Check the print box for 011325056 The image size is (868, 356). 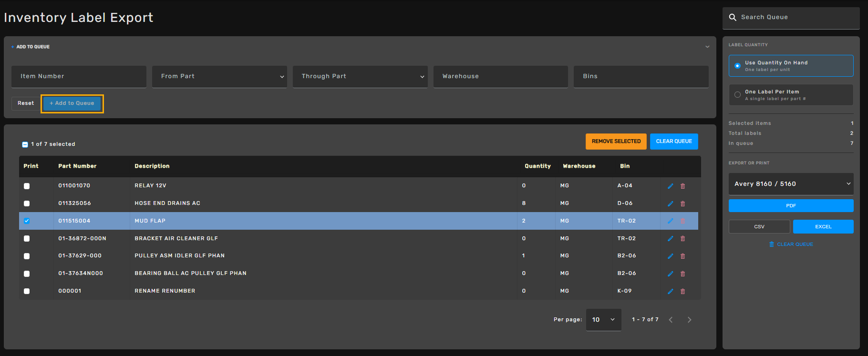click(27, 203)
